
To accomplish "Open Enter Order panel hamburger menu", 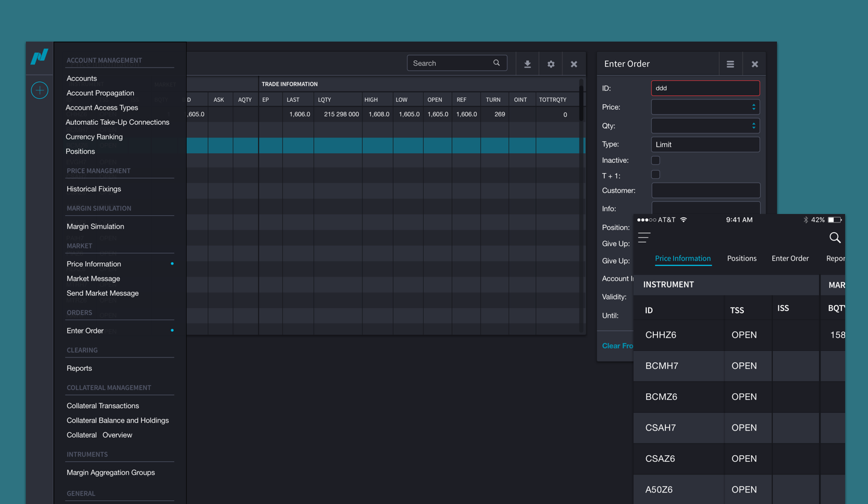I will pyautogui.click(x=730, y=64).
